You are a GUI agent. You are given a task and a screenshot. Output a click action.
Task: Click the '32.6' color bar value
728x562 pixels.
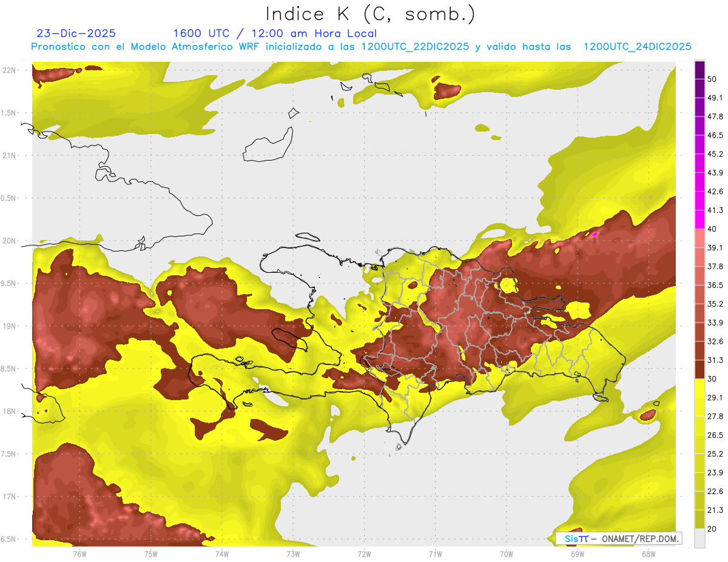[x=716, y=341]
